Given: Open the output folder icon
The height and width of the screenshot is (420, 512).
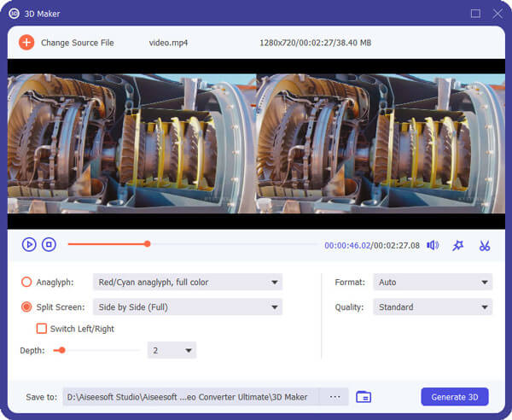Looking at the screenshot, I should pos(364,397).
